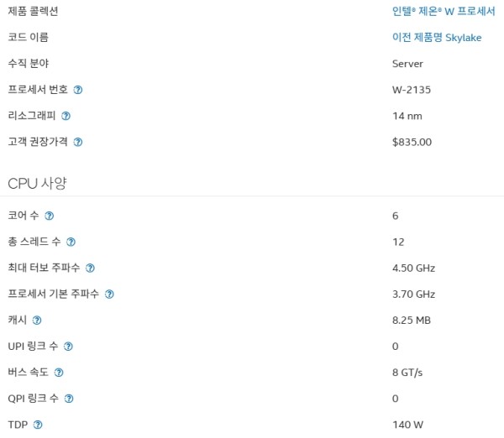Image resolution: width=504 pixels, height=438 pixels.
Task: Click the 140 W TDP value
Action: [407, 425]
